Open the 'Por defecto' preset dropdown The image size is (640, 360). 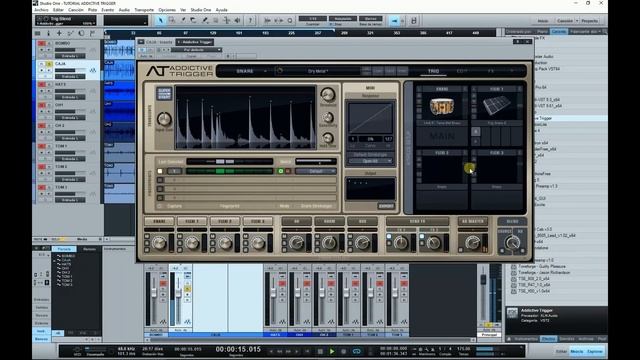(196, 50)
